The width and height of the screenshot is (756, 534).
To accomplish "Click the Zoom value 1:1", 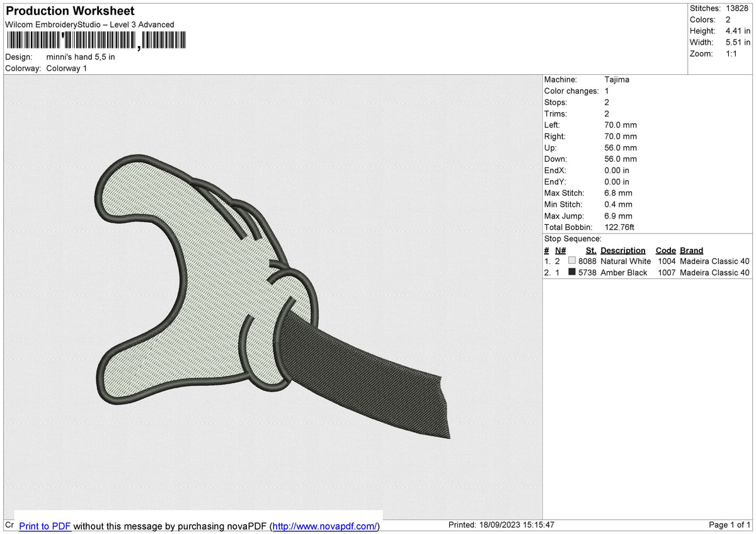I will [x=732, y=54].
